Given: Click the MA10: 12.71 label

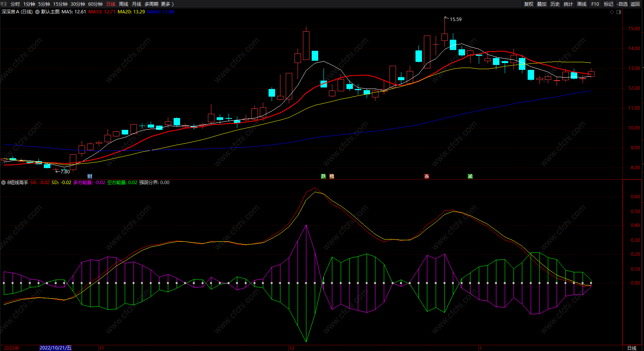Looking at the screenshot, I should pyautogui.click(x=102, y=12).
